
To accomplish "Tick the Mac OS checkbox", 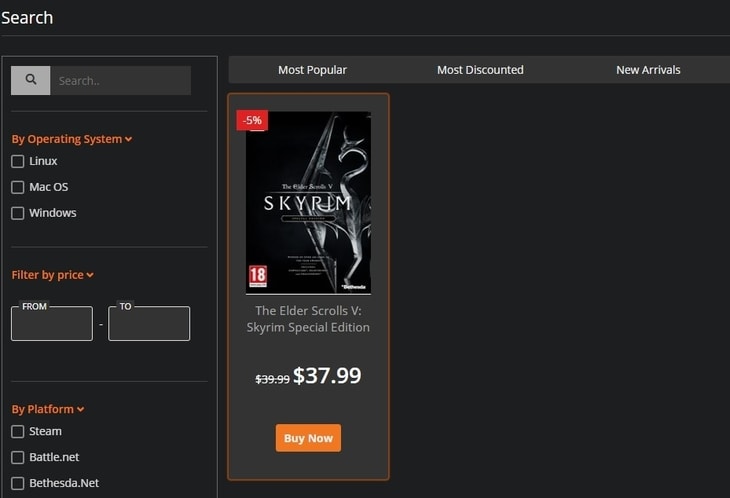I will tap(18, 187).
